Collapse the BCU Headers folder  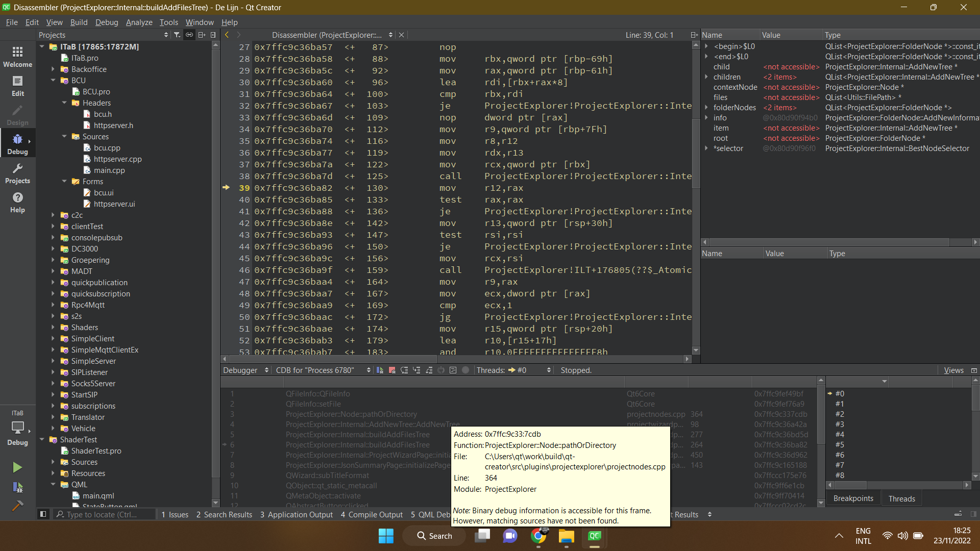click(x=64, y=103)
